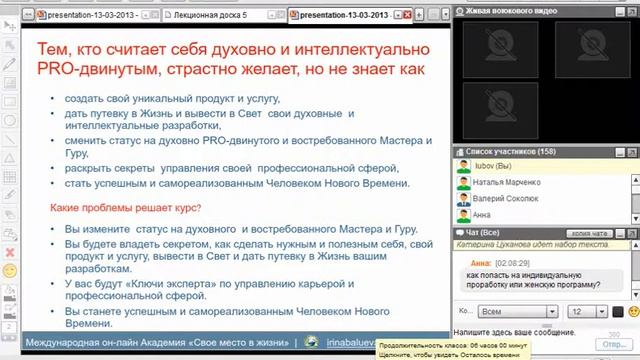Pop out the live video panel
The height and width of the screenshot is (360, 640).
(x=633, y=12)
